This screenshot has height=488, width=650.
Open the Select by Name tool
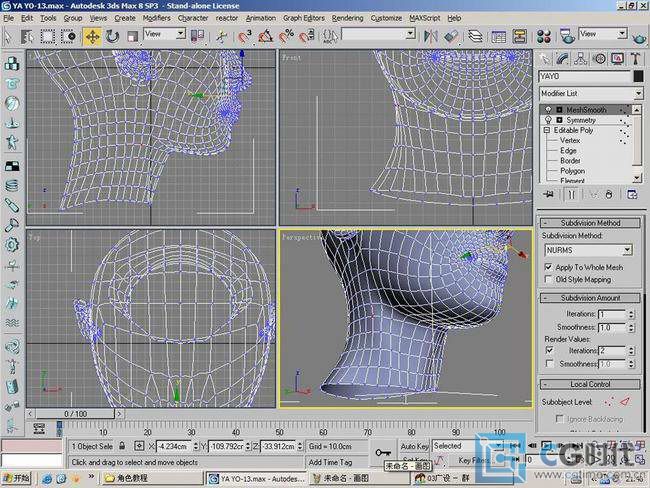27,36
